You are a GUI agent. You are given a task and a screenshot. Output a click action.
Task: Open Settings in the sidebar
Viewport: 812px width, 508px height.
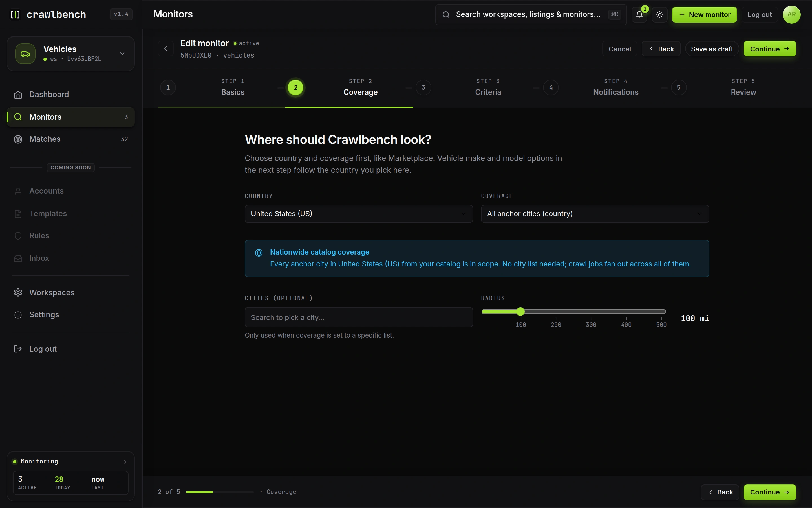click(71, 315)
